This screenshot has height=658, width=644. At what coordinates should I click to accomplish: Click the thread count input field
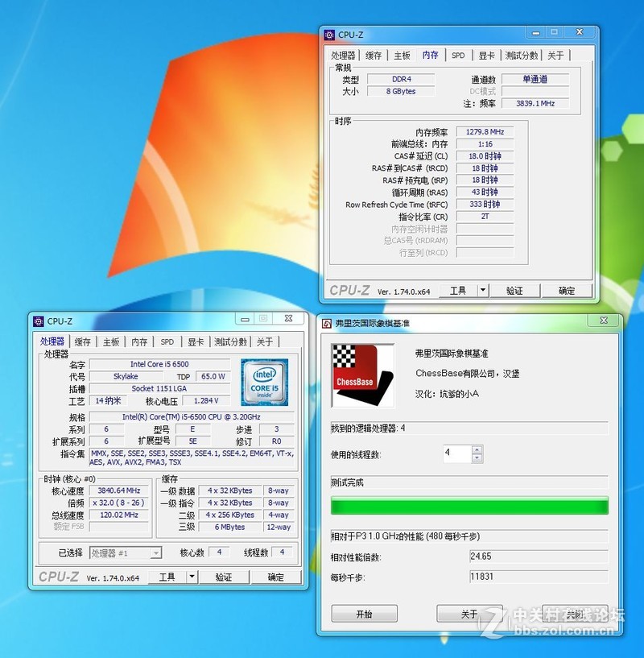pyautogui.click(x=456, y=453)
